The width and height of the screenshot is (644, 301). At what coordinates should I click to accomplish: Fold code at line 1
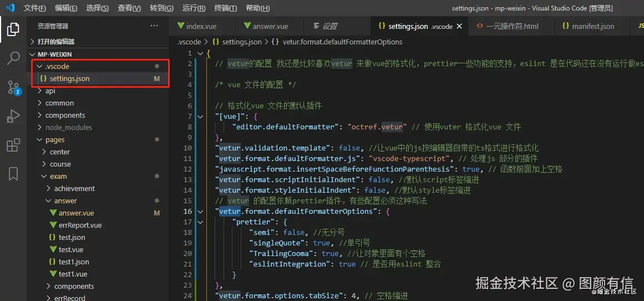click(200, 53)
